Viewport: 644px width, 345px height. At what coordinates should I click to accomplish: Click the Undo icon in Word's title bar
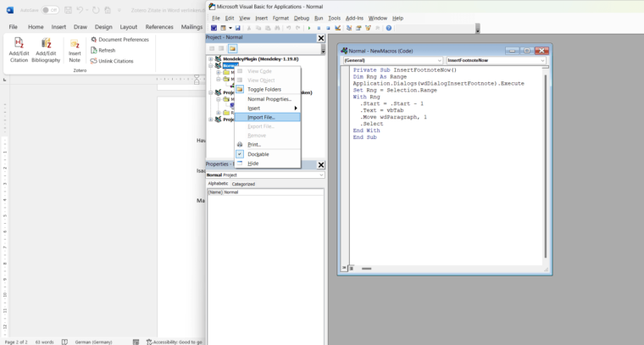coord(80,10)
